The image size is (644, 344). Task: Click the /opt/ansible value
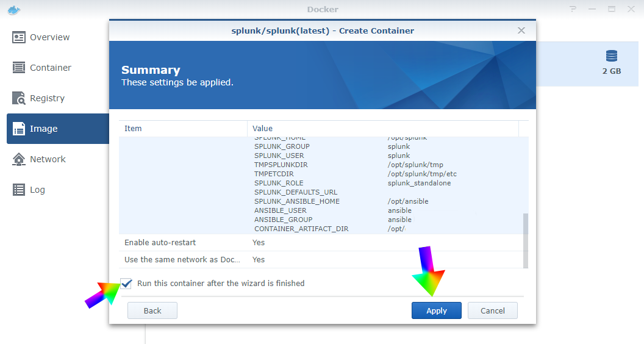(x=408, y=201)
